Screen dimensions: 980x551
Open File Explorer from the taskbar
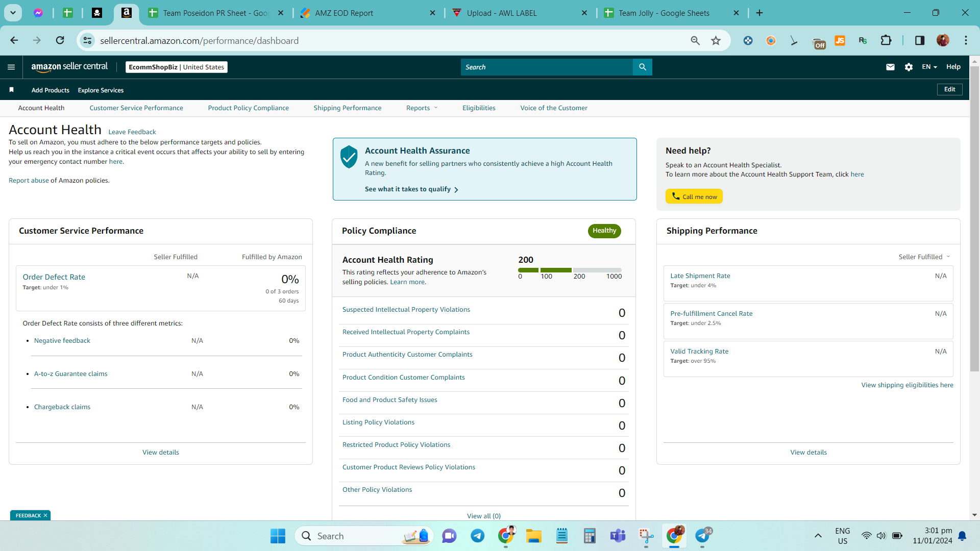pos(534,536)
